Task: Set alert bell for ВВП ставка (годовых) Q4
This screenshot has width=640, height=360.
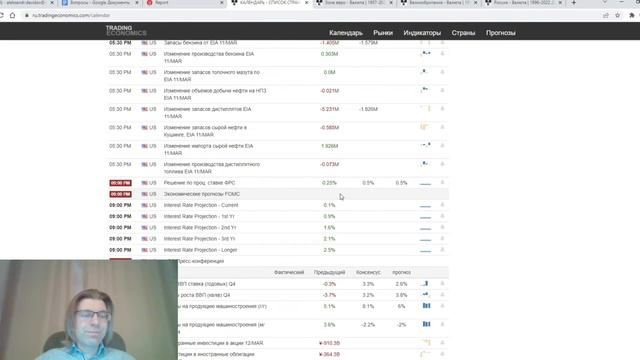Action: (442, 283)
